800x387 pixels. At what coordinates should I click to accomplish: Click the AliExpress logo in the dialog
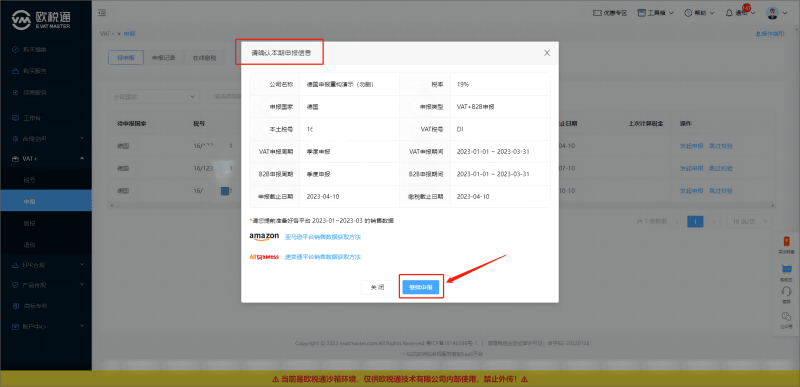(x=264, y=257)
